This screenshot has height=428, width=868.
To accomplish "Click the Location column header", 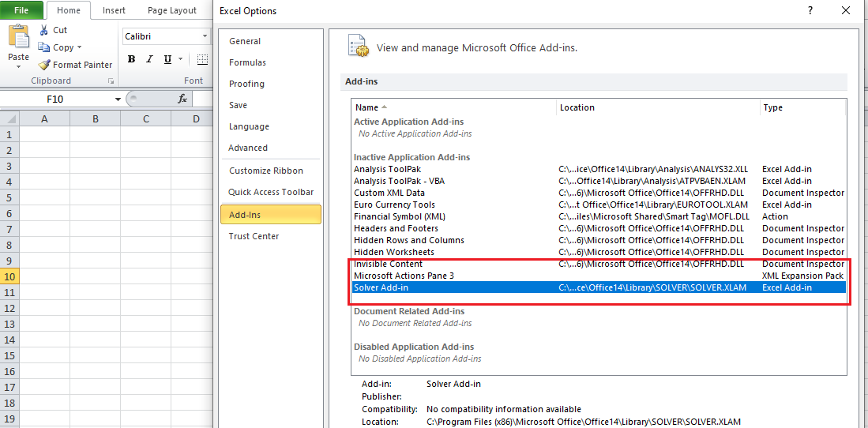I will [658, 107].
